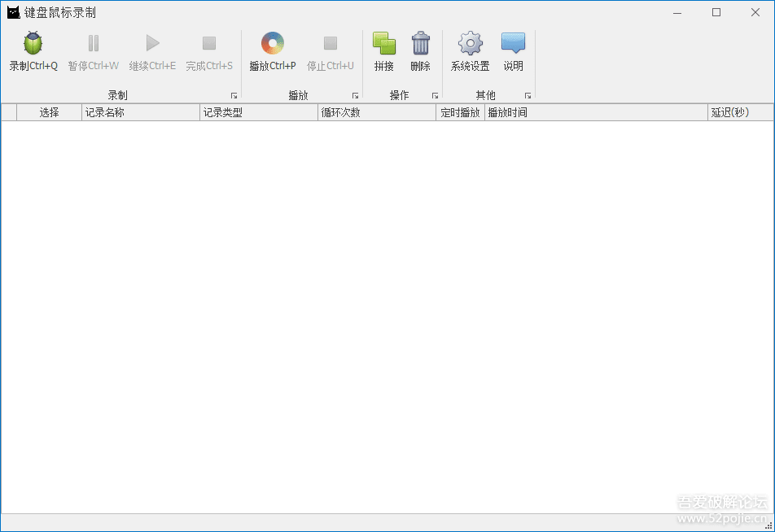Click the finish 完成Ctrl+S square icon
The width and height of the screenshot is (775, 532).
[x=209, y=43]
